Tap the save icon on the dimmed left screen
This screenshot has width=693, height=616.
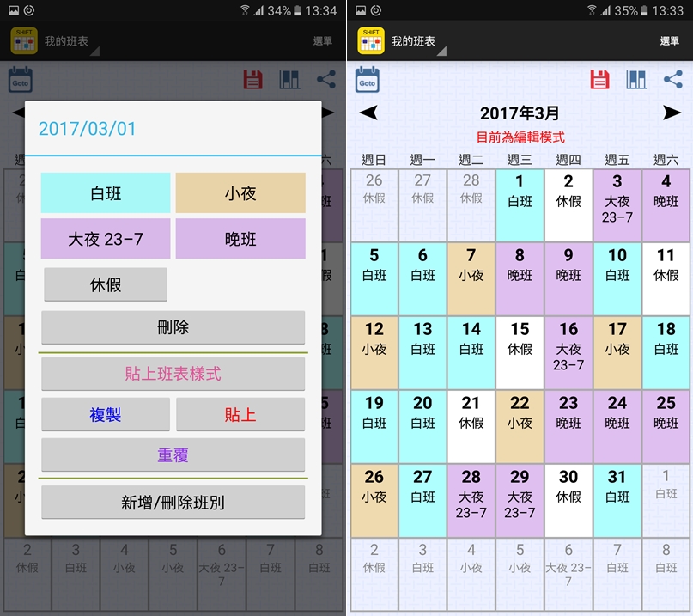click(x=252, y=80)
